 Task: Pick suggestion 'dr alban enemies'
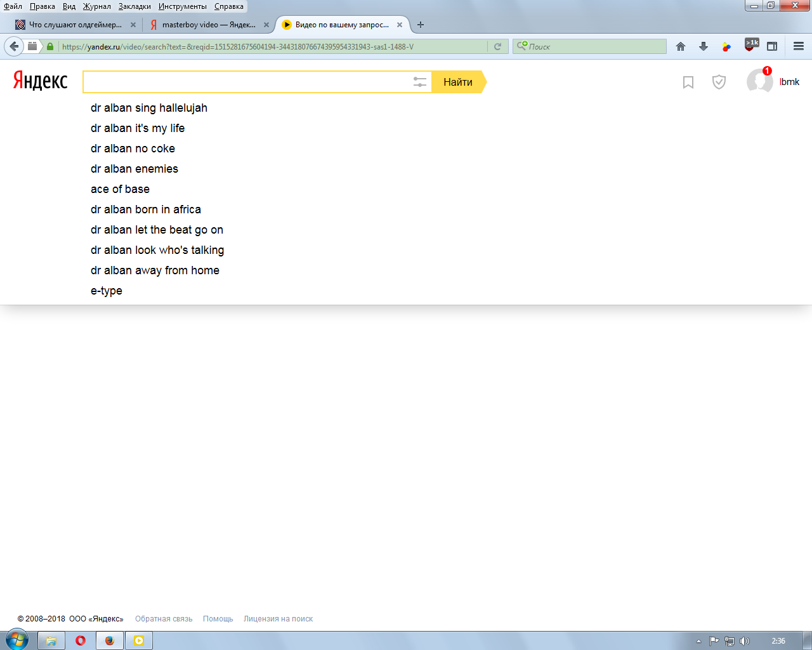click(x=134, y=169)
